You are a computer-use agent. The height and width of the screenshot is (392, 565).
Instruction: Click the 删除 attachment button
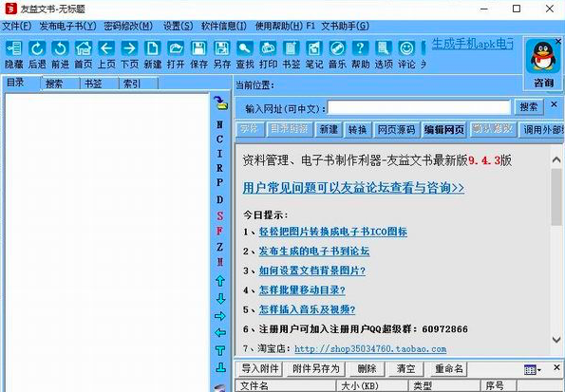[x=367, y=368]
